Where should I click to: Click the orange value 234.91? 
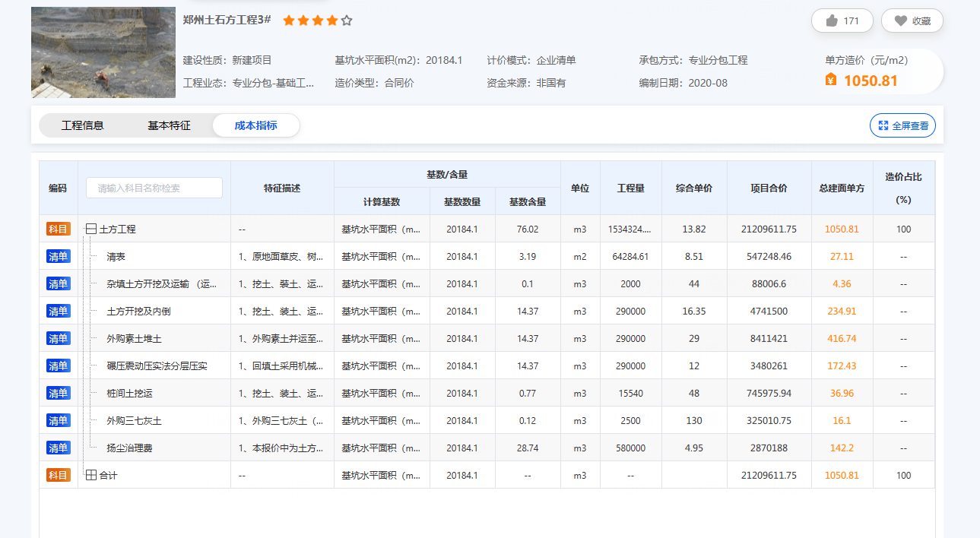[x=842, y=311]
